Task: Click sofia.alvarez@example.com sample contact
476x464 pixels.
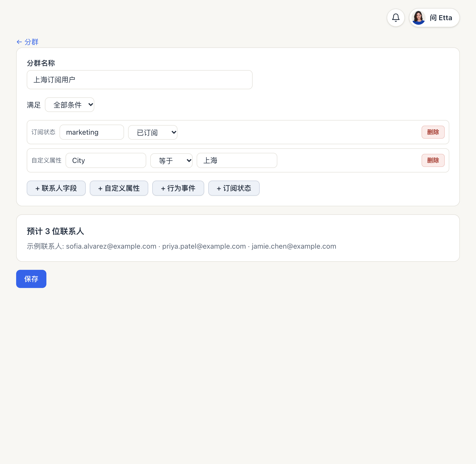Action: [x=111, y=246]
